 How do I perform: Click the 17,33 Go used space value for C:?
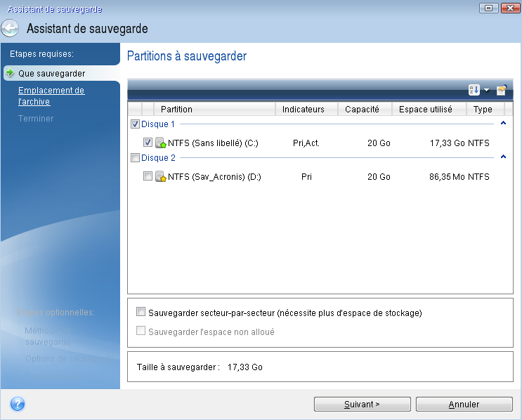448,143
